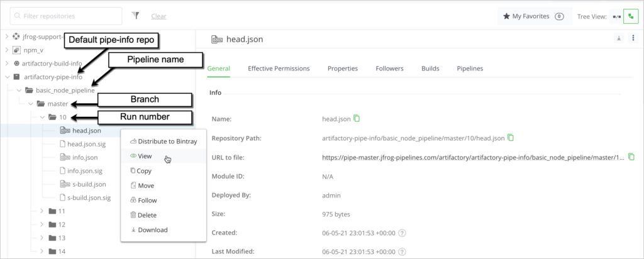Image resolution: width=644 pixels, height=259 pixels.
Task: Expand run folder 11 chevron
Action: pos(42,211)
